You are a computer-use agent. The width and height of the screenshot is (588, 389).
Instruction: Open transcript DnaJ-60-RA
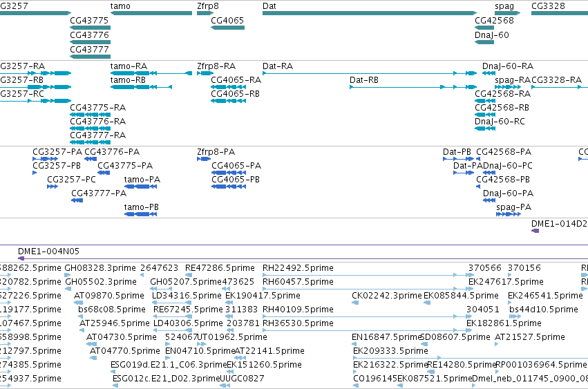pos(508,66)
